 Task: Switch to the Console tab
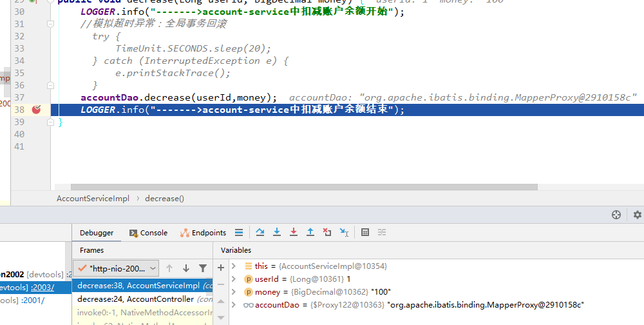click(148, 233)
